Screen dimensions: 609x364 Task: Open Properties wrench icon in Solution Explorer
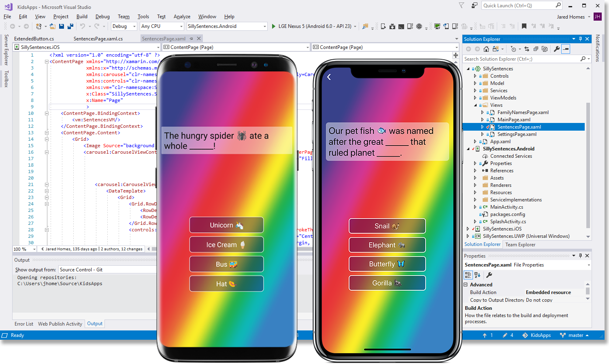click(x=557, y=49)
